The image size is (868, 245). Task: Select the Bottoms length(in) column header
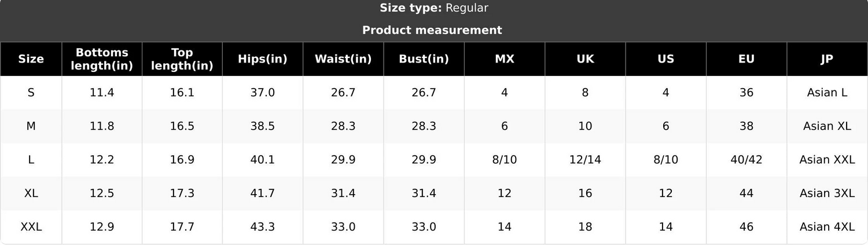click(x=102, y=59)
